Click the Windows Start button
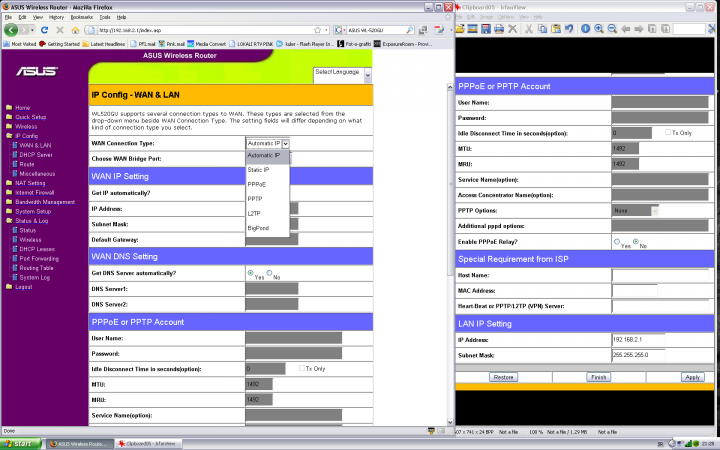Image resolution: width=720 pixels, height=450 pixels. click(20, 444)
